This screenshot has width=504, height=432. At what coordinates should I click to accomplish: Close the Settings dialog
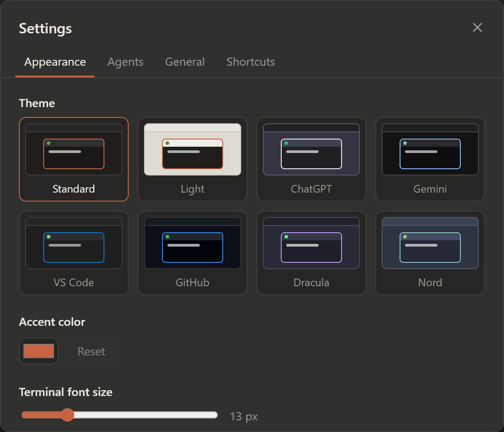477,27
